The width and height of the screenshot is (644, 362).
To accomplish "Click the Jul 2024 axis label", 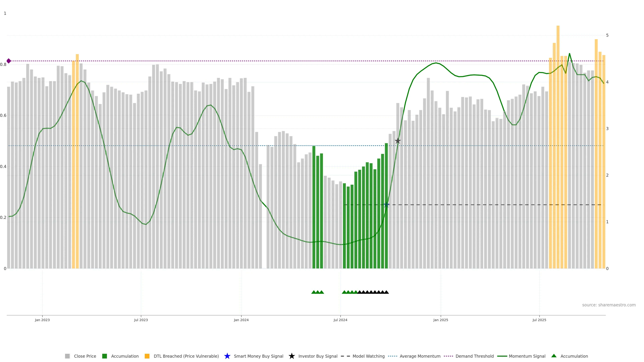I will (340, 320).
